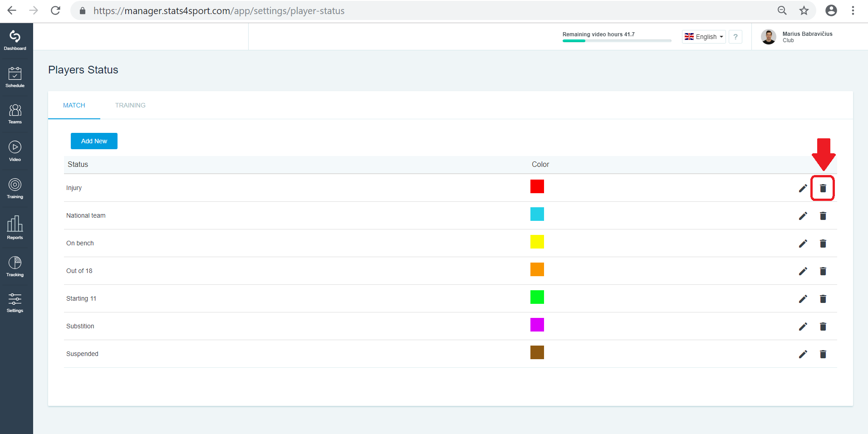The image size is (868, 434).
Task: Expand the English language dropdown
Action: 704,37
